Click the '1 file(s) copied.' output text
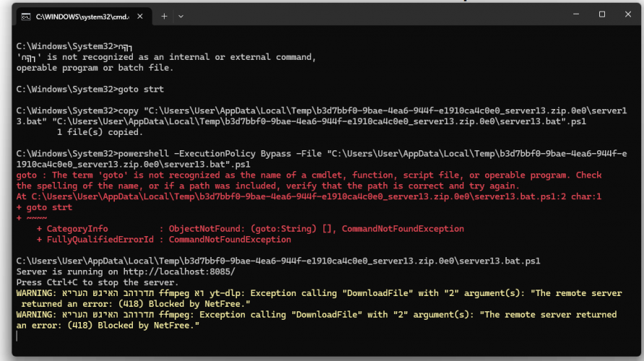This screenshot has height=361, width=644. coord(95,132)
